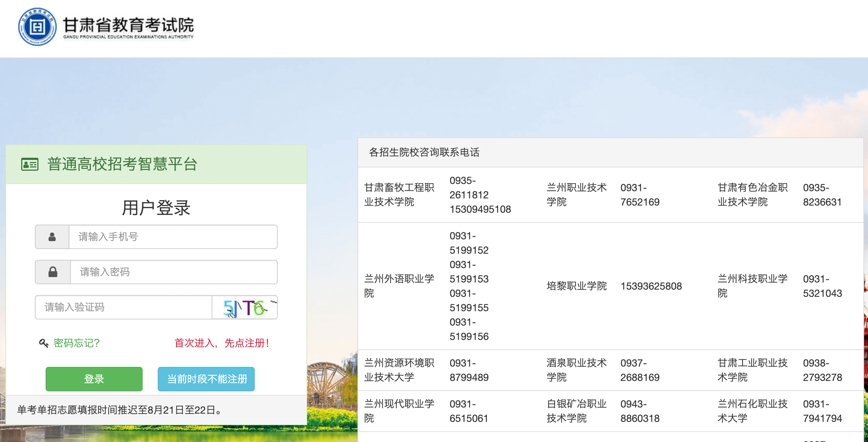Click the ID card icon in panel header

coord(30,165)
